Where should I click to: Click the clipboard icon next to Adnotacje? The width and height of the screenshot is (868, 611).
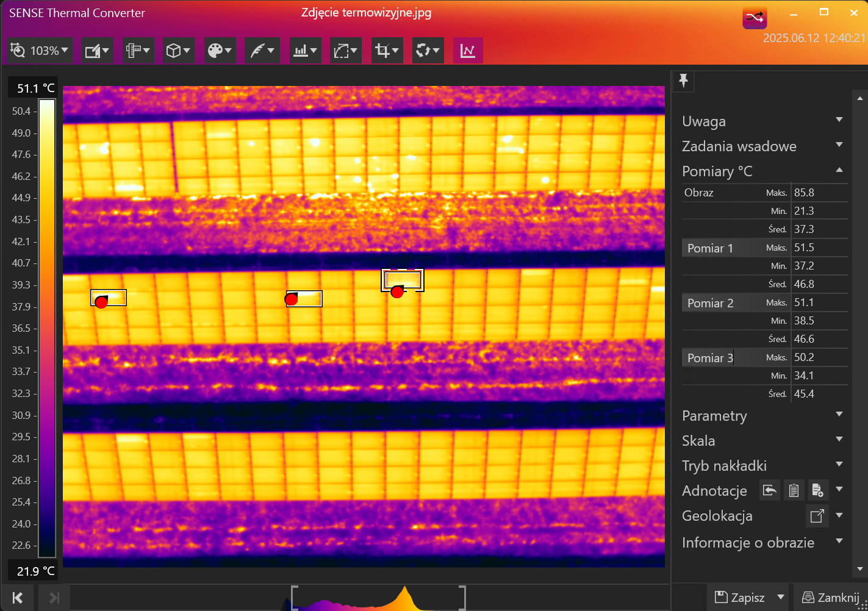tap(794, 490)
